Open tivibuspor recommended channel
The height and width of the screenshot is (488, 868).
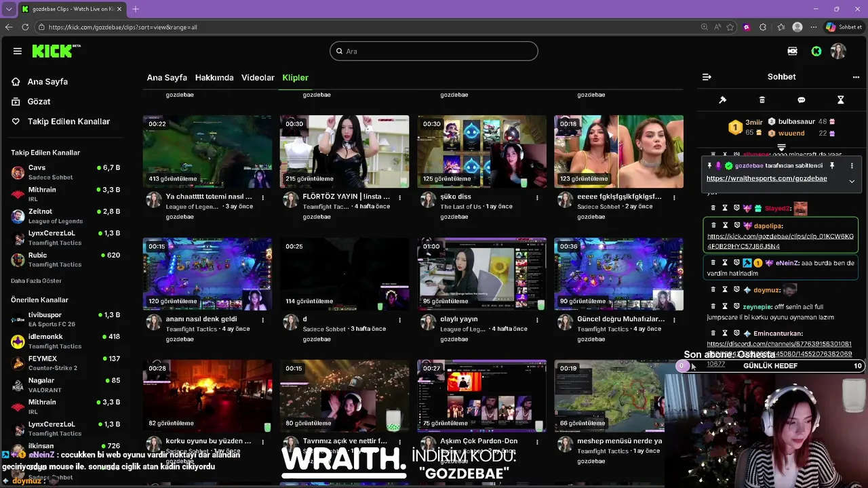coord(66,319)
